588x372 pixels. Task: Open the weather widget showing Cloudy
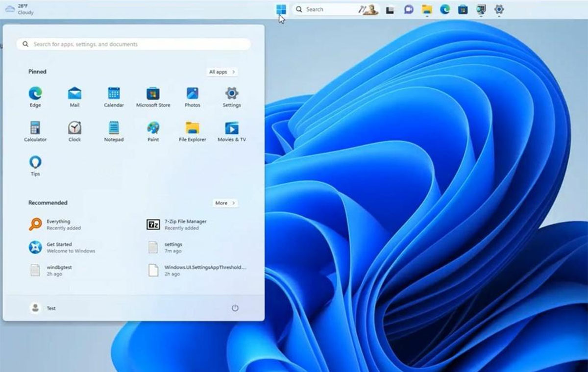point(20,9)
